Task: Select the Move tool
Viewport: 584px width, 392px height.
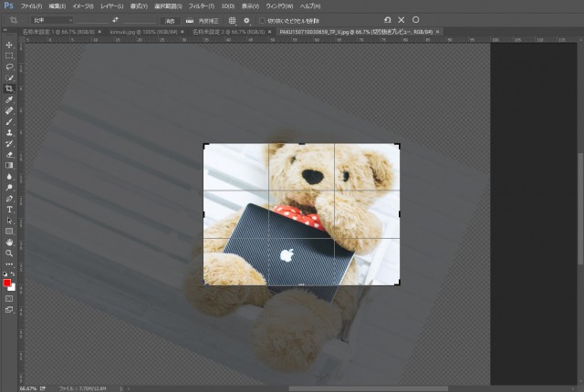Action: [x=9, y=45]
